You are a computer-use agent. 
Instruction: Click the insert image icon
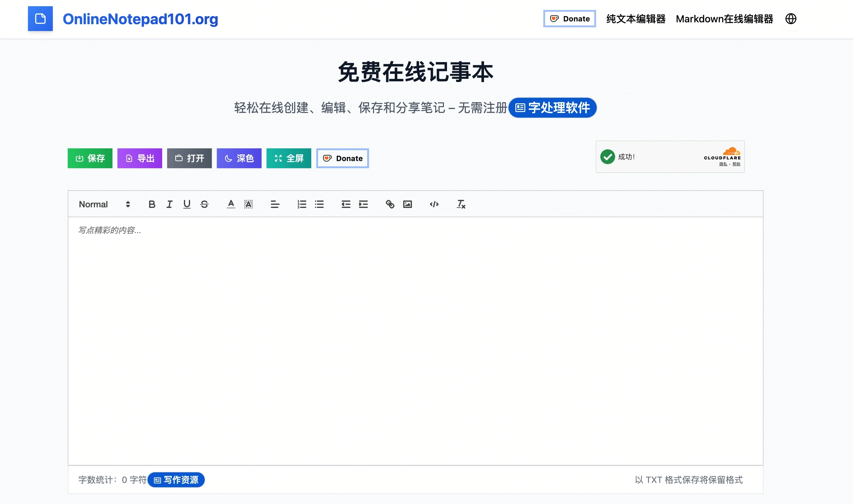coord(408,204)
